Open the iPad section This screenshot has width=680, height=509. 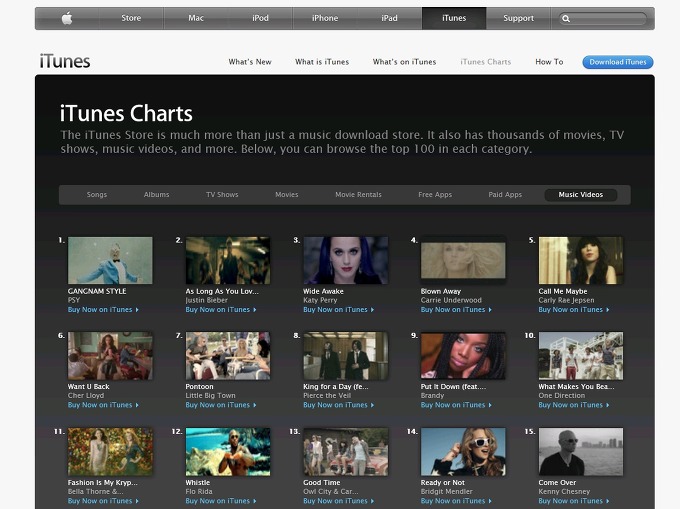pyautogui.click(x=389, y=18)
